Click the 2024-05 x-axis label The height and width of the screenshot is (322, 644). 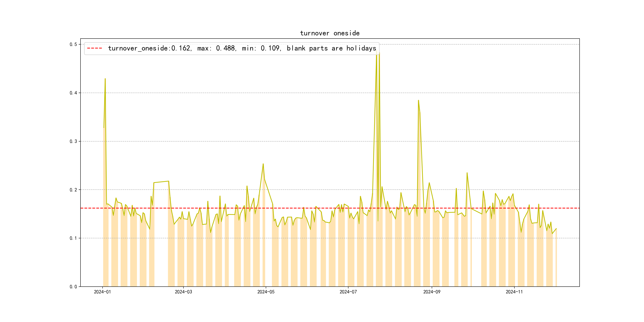click(266, 292)
